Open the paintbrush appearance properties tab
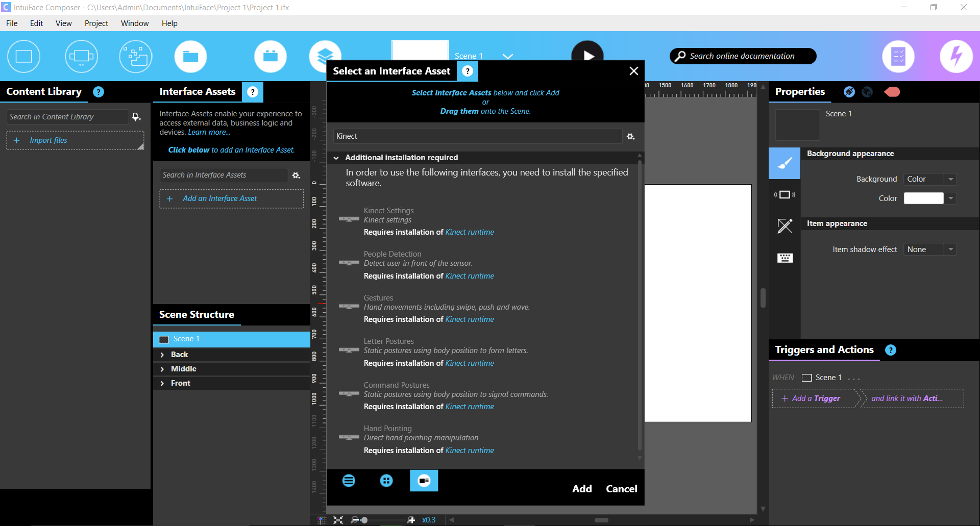The width and height of the screenshot is (980, 526). [785, 163]
